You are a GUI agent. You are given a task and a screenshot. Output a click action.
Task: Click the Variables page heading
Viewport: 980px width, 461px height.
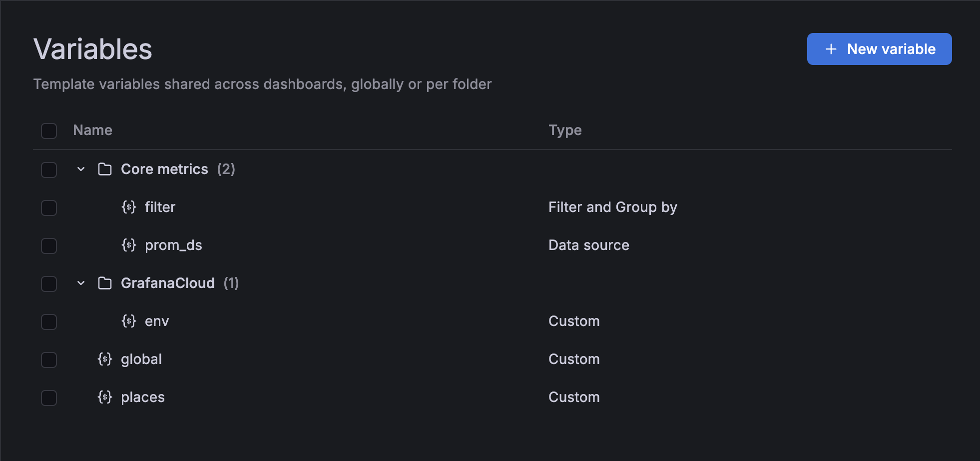click(92, 49)
